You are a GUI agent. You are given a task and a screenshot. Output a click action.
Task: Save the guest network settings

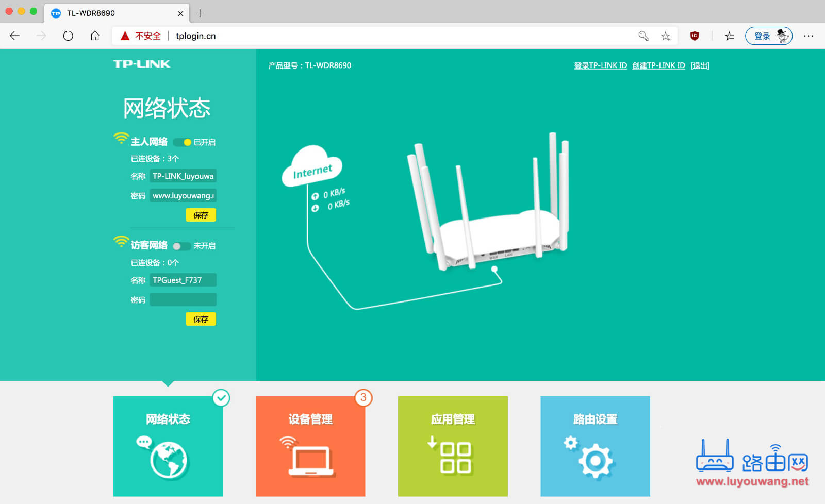pos(201,319)
